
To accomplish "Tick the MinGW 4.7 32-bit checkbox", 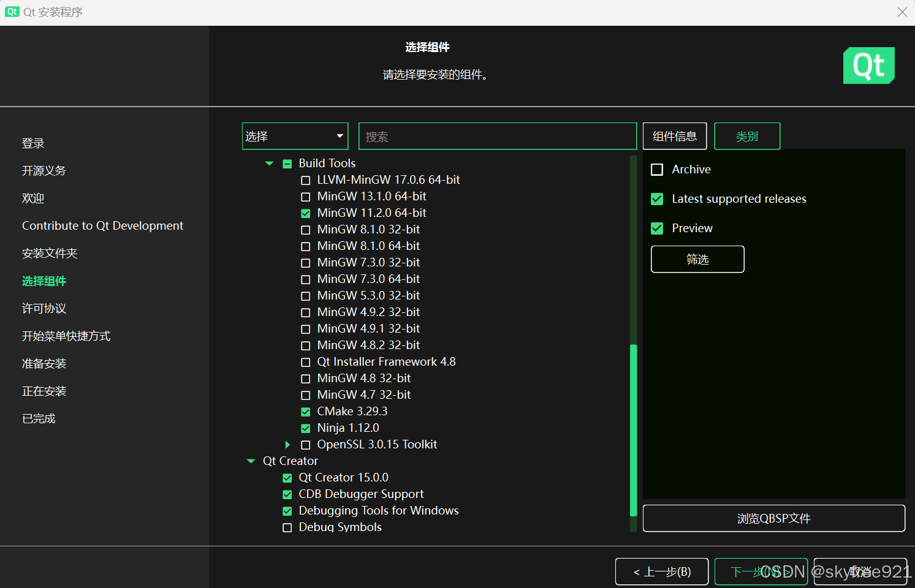I will (306, 395).
